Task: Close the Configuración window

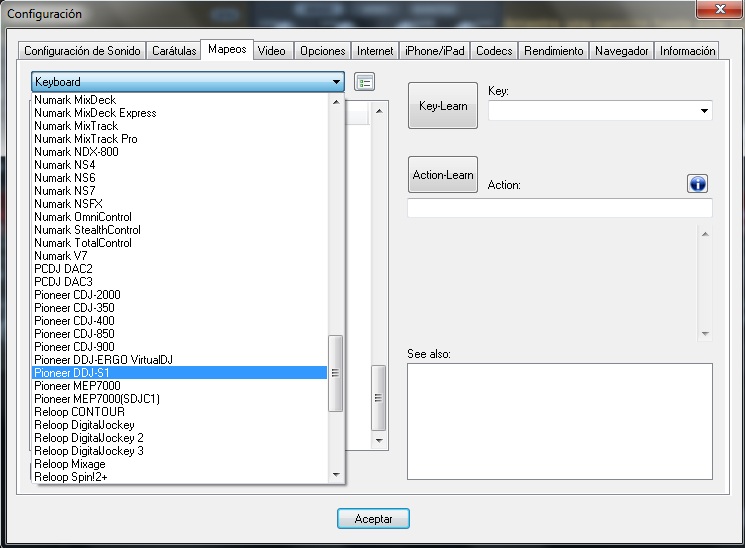Action: point(720,9)
